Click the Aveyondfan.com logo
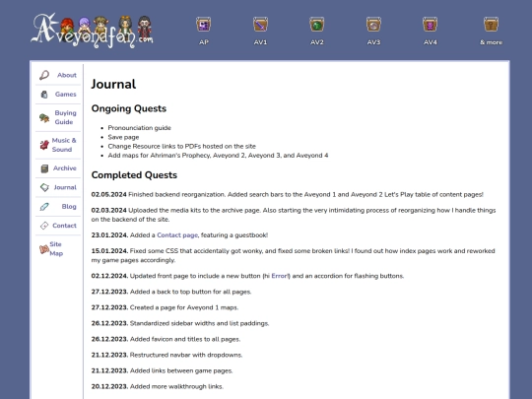The width and height of the screenshot is (532, 399). tap(92, 31)
